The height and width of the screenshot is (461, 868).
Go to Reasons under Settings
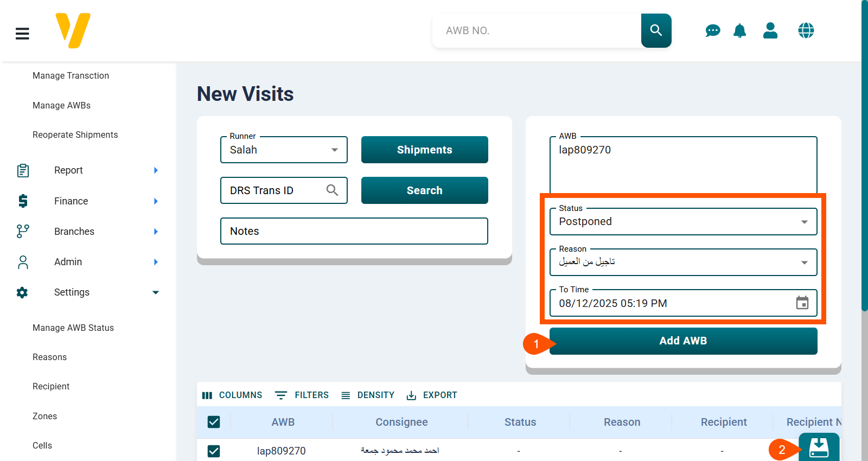click(49, 357)
